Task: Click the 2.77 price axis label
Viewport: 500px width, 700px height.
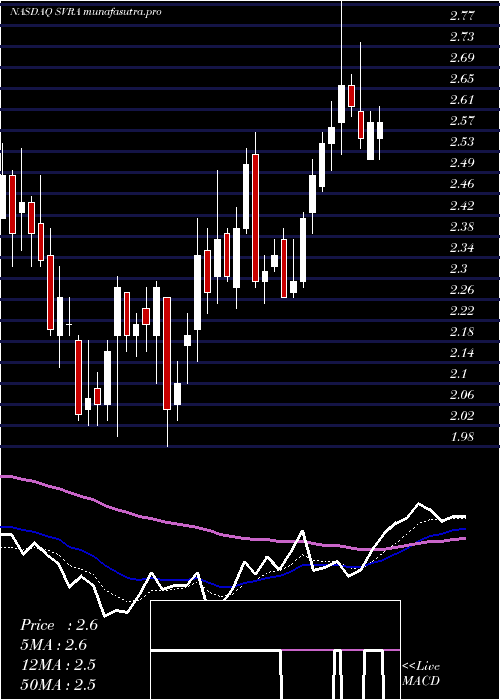Action: click(x=462, y=17)
